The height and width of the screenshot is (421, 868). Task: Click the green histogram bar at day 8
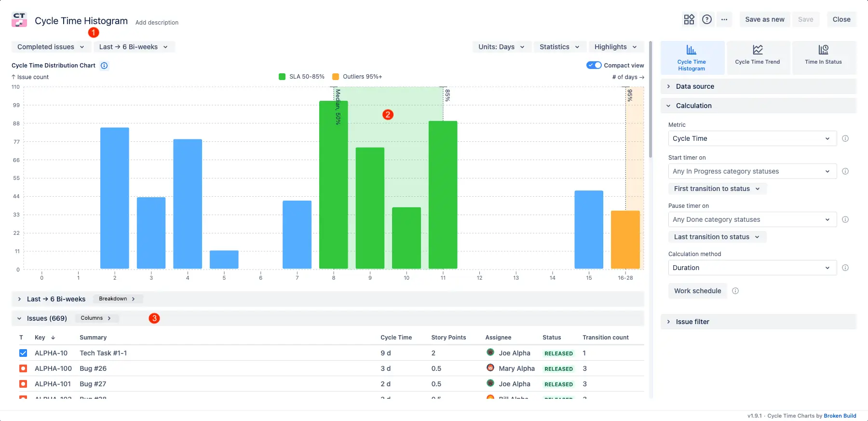click(334, 185)
